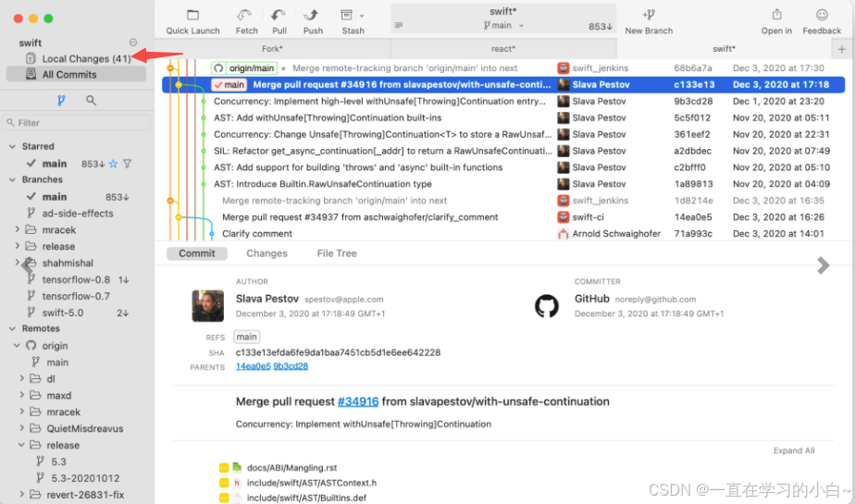Click Slava Pestov's author avatar thumbnail

(x=208, y=306)
